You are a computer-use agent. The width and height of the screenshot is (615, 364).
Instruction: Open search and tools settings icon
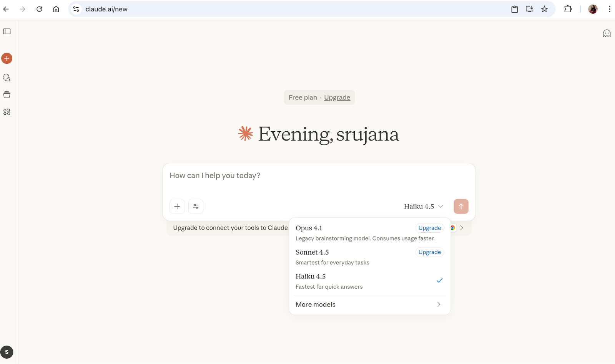[x=196, y=207]
